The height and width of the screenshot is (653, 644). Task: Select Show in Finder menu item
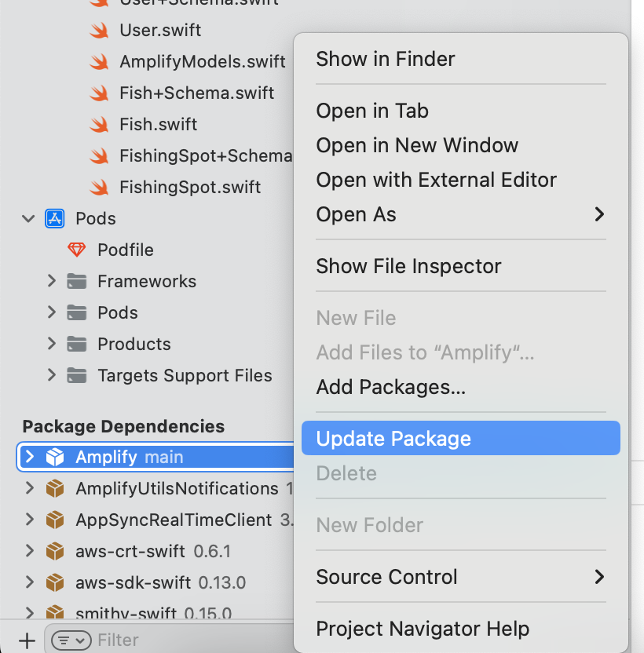click(386, 59)
